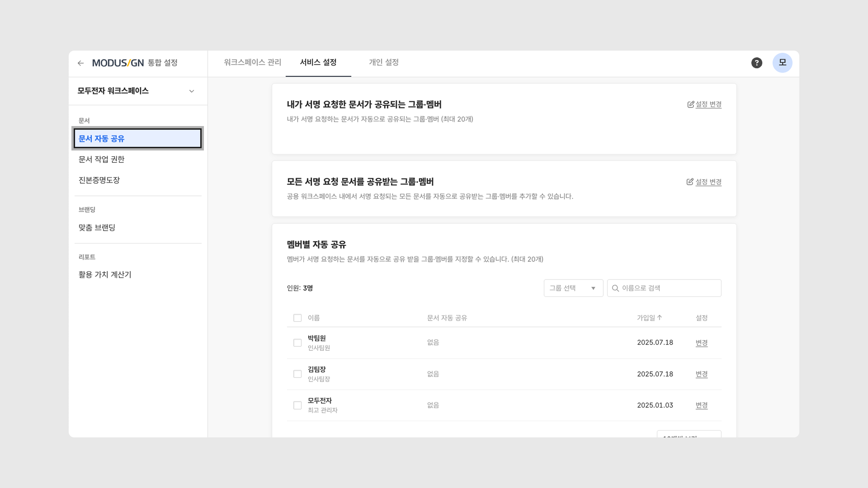Click 변경 link for 모두전자
The height and width of the screenshot is (488, 868).
click(x=701, y=406)
